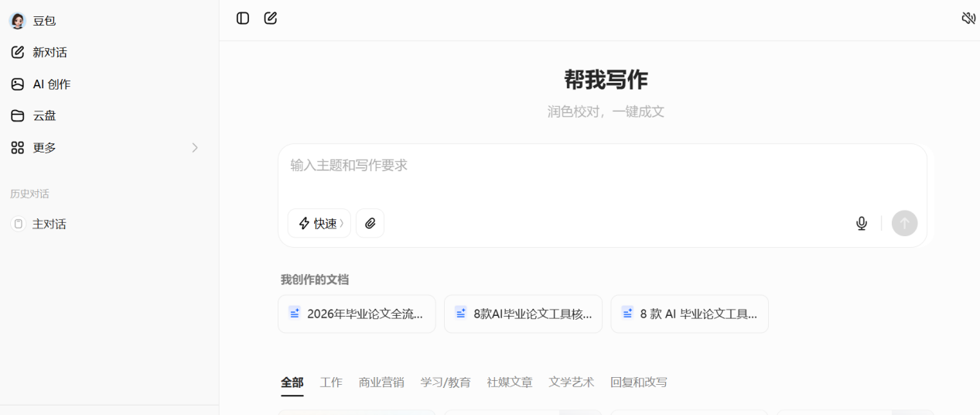Switch to the 学习/教育 tab
This screenshot has width=980, height=415.
click(446, 382)
